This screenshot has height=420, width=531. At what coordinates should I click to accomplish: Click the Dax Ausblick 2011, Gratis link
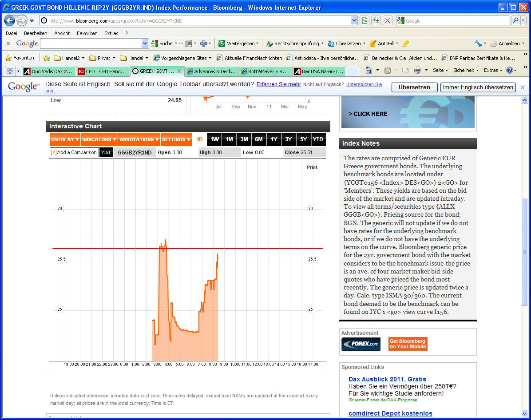(387, 379)
